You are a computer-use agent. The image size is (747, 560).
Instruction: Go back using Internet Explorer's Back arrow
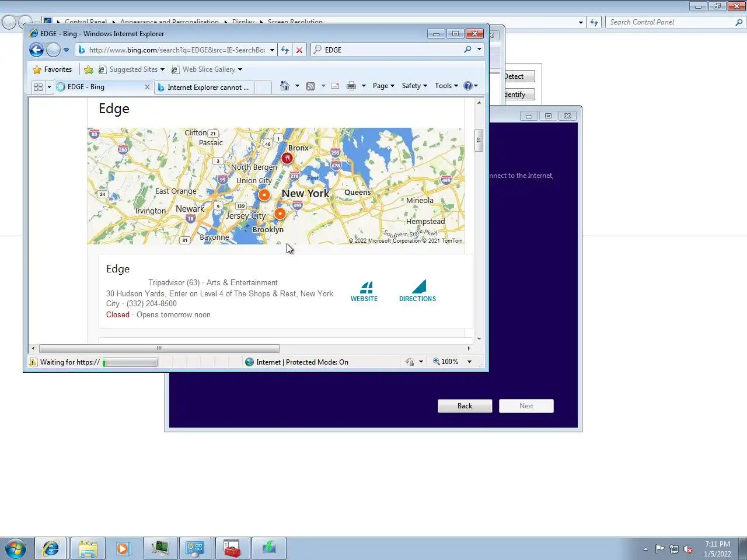36,50
